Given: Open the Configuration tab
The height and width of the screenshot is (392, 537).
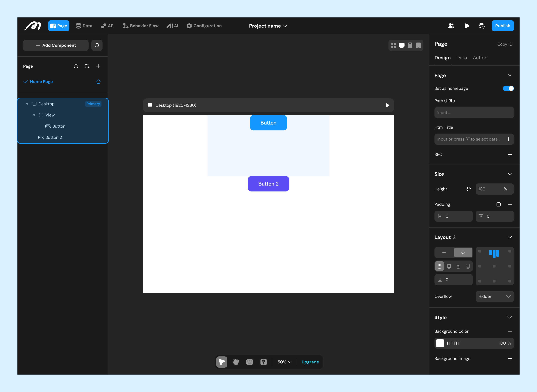Looking at the screenshot, I should click(204, 26).
